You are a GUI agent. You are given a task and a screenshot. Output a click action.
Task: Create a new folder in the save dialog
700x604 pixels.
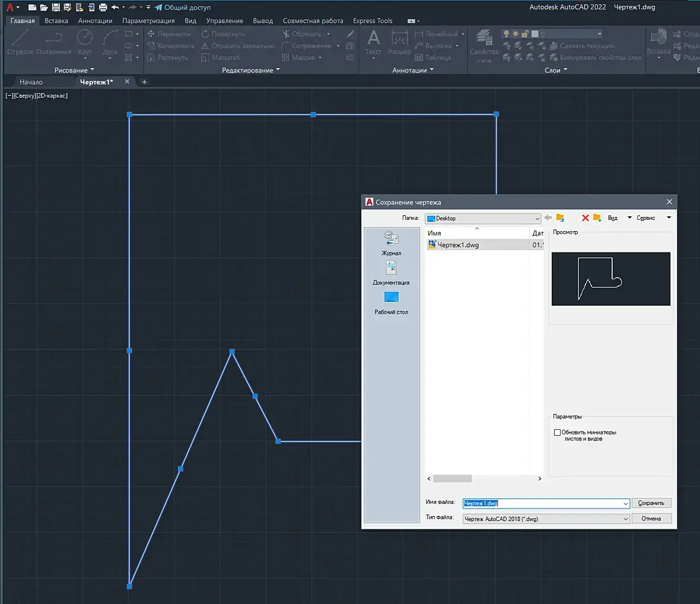[597, 218]
